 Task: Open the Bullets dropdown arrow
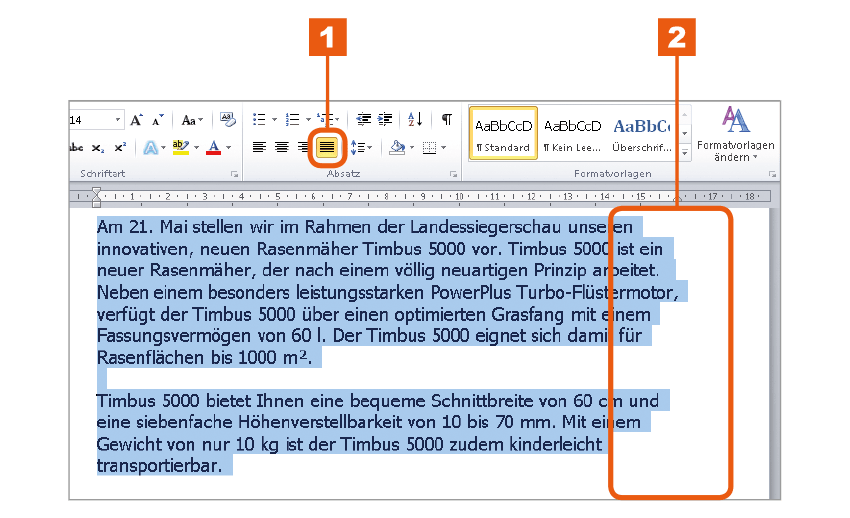[274, 120]
